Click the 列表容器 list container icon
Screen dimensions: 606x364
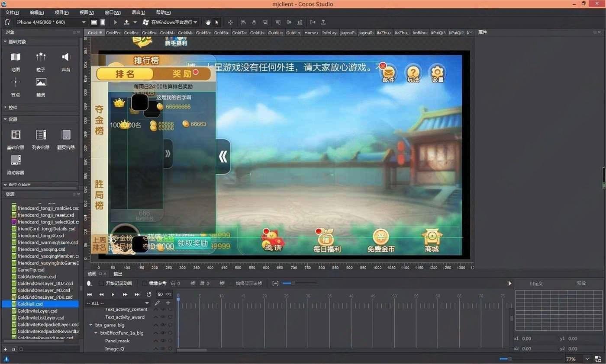click(41, 135)
